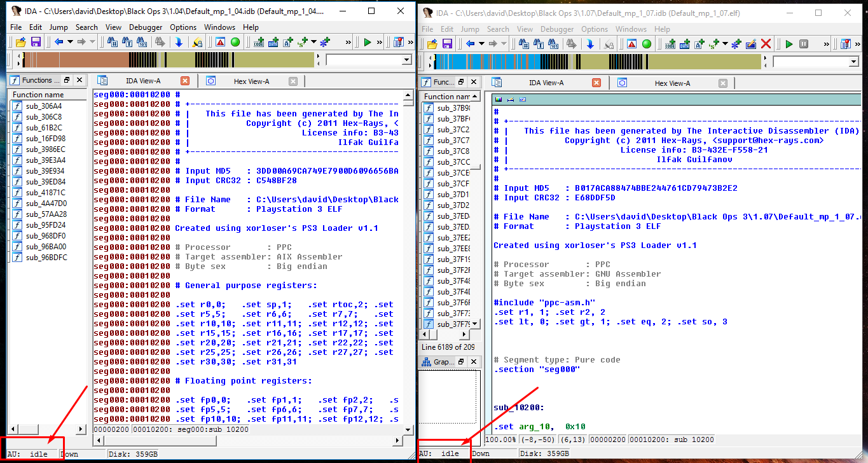Click Convert to code icon in left window
The width and height of the screenshot is (868, 463).
[x=259, y=42]
